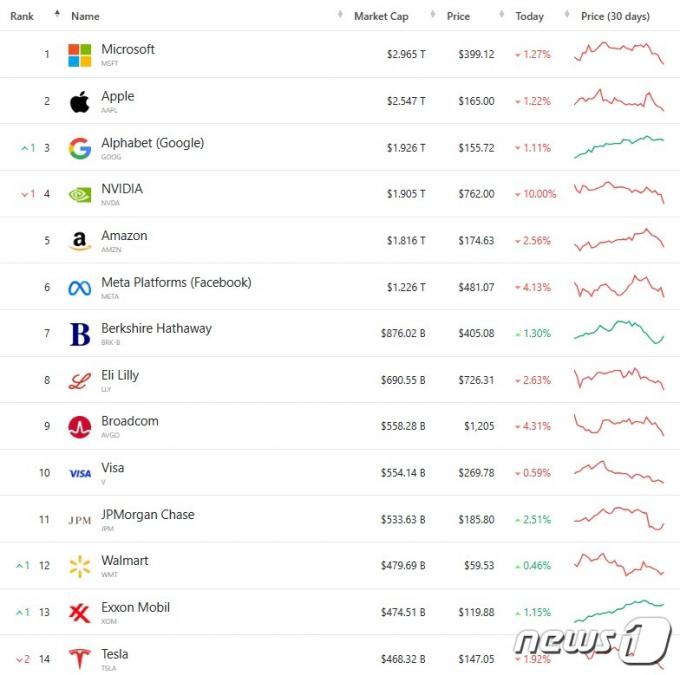Viewport: 680px width, 675px height.
Task: Open the Exxon Mobil company link
Action: 135,607
